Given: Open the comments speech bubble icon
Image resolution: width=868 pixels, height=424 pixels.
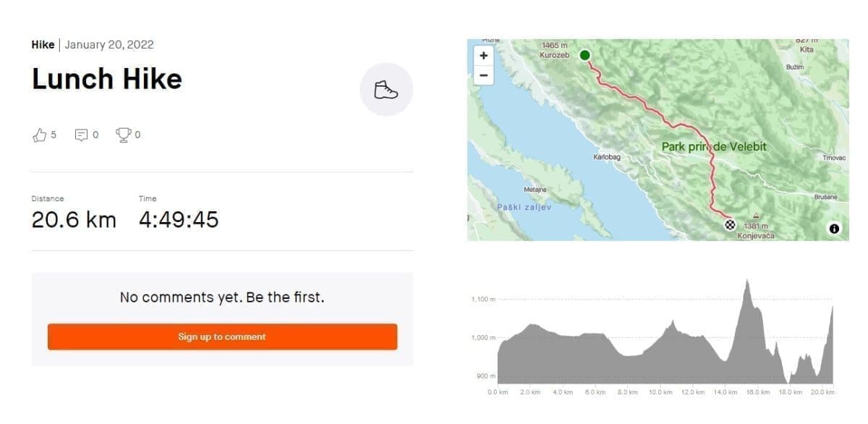Looking at the screenshot, I should tap(82, 135).
